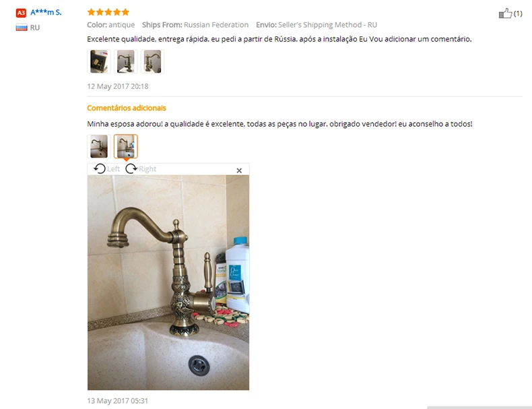This screenshot has width=532, height=409.
Task: Click the horizontal scrollbar at the bottom right
Action: tap(479, 407)
